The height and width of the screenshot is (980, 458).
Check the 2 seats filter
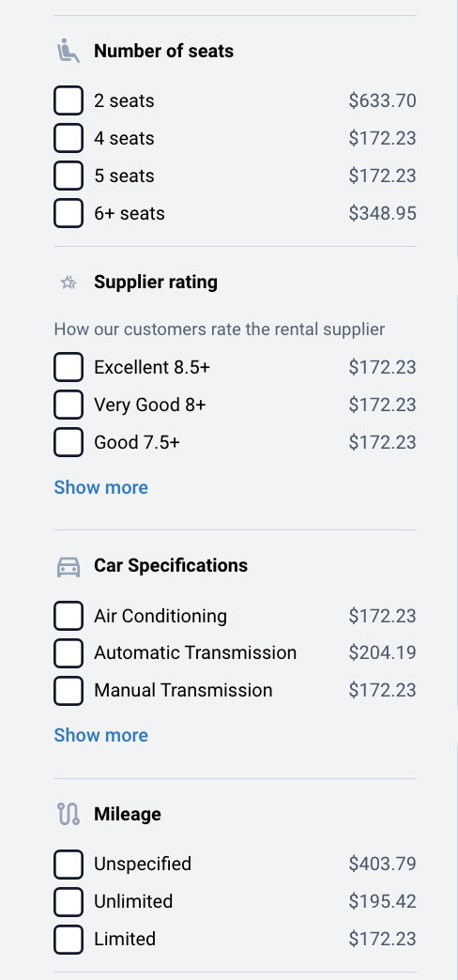[x=69, y=100]
